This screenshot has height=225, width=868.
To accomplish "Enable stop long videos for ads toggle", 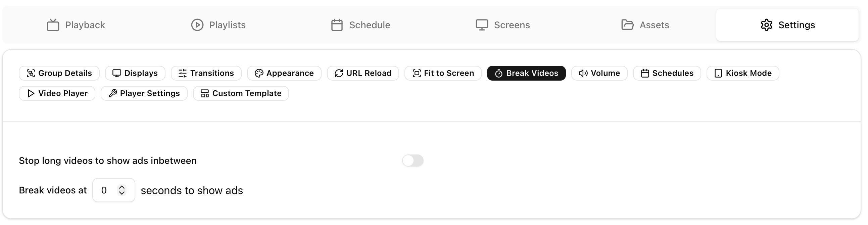I will (413, 161).
